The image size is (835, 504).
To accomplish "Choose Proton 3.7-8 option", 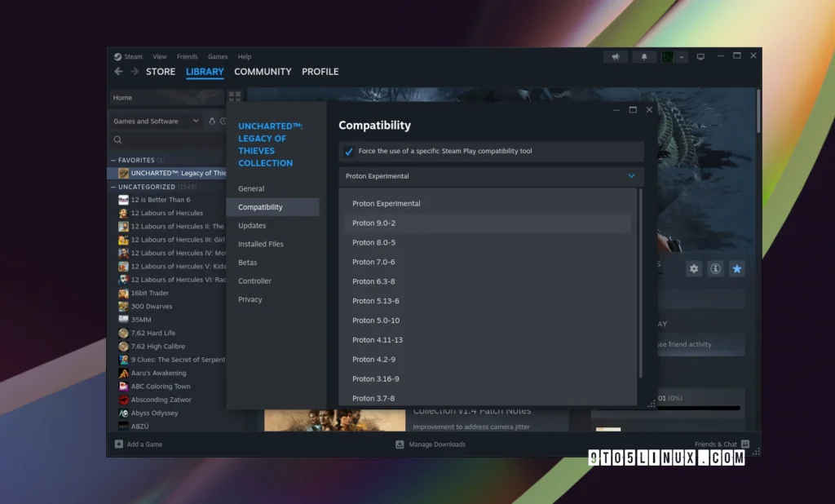I will (x=488, y=398).
